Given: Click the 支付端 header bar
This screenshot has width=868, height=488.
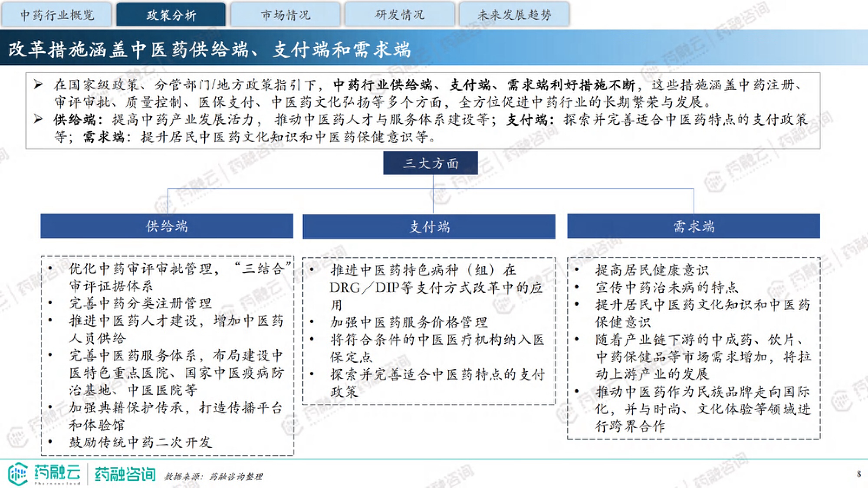Looking at the screenshot, I should coord(429,226).
